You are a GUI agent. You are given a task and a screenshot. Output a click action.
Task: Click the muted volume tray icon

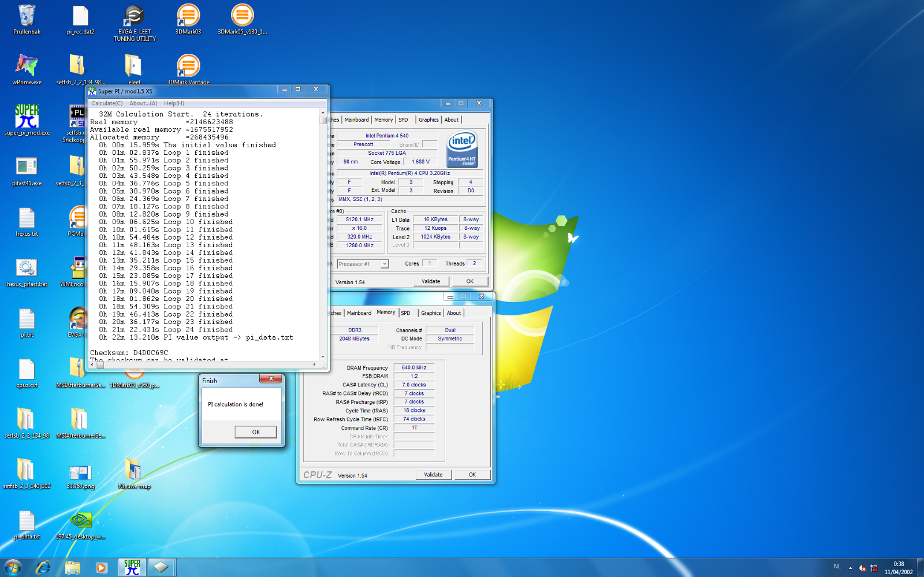pyautogui.click(x=862, y=568)
